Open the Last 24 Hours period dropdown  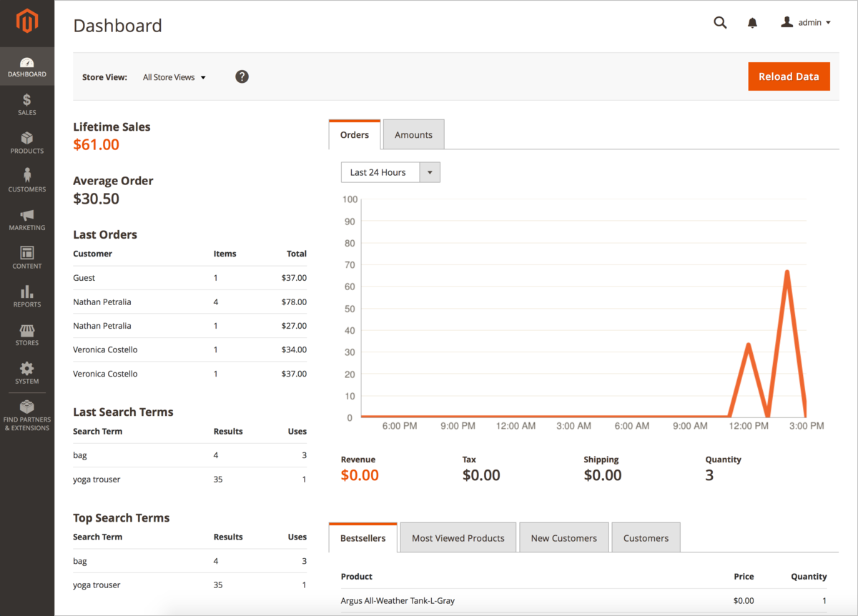(x=390, y=172)
